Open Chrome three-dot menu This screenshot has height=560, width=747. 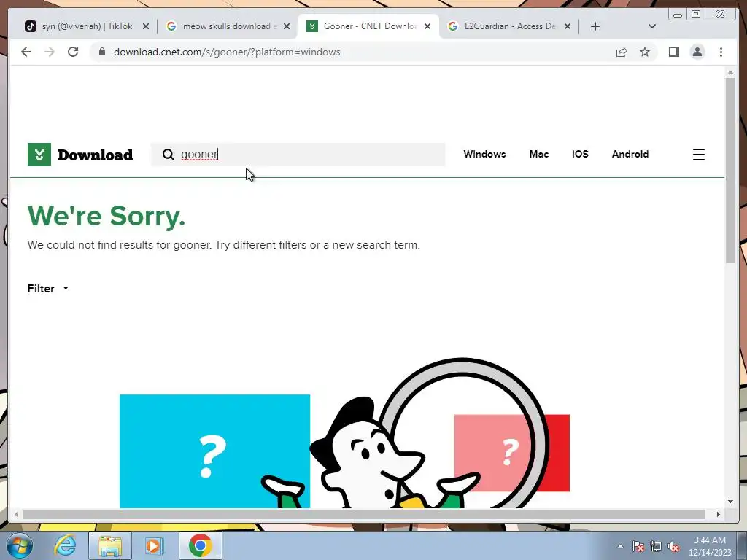click(x=721, y=52)
